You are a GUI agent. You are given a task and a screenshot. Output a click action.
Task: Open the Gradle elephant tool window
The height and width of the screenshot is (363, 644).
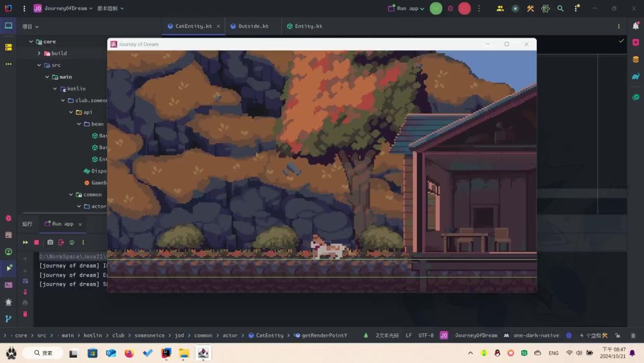636,77
